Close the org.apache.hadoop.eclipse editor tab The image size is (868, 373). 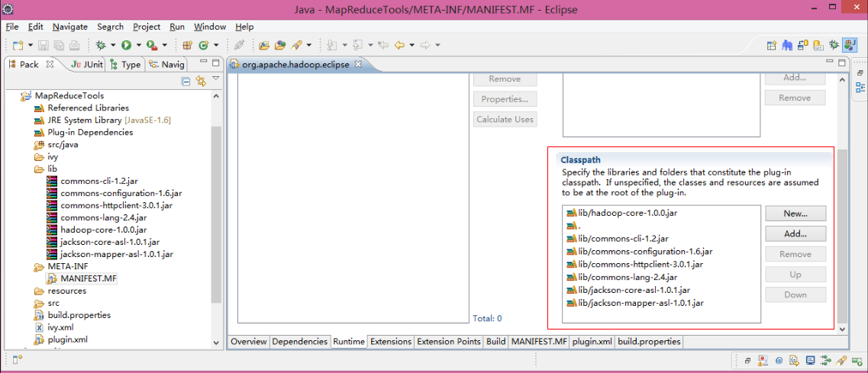(357, 64)
